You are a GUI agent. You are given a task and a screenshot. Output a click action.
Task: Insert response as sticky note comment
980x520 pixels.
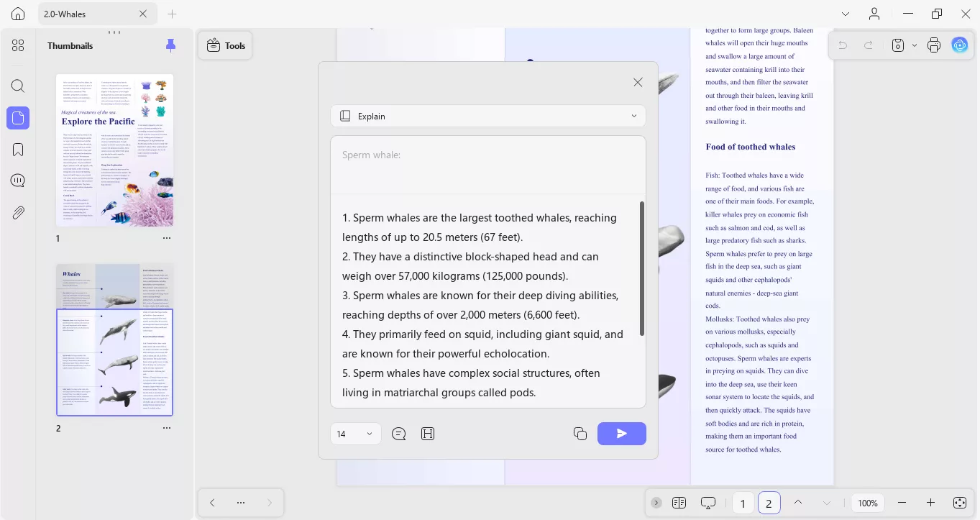click(x=399, y=434)
